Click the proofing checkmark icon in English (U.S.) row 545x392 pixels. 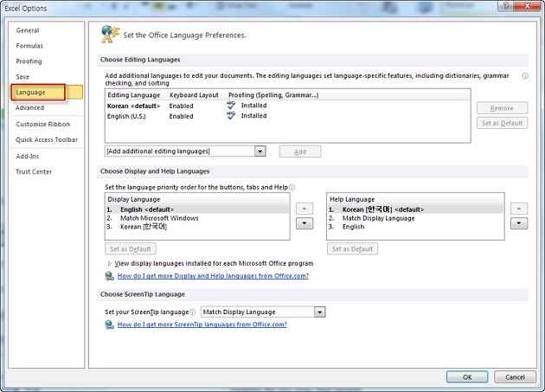231,115
